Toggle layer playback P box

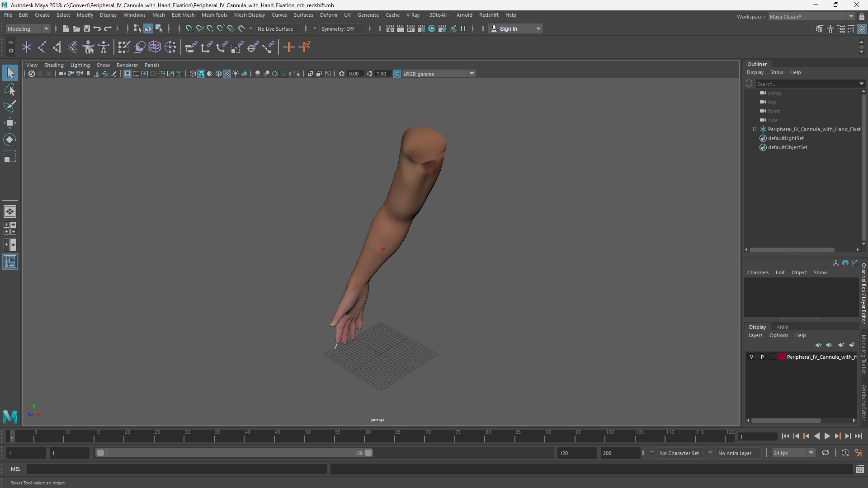[x=762, y=357]
